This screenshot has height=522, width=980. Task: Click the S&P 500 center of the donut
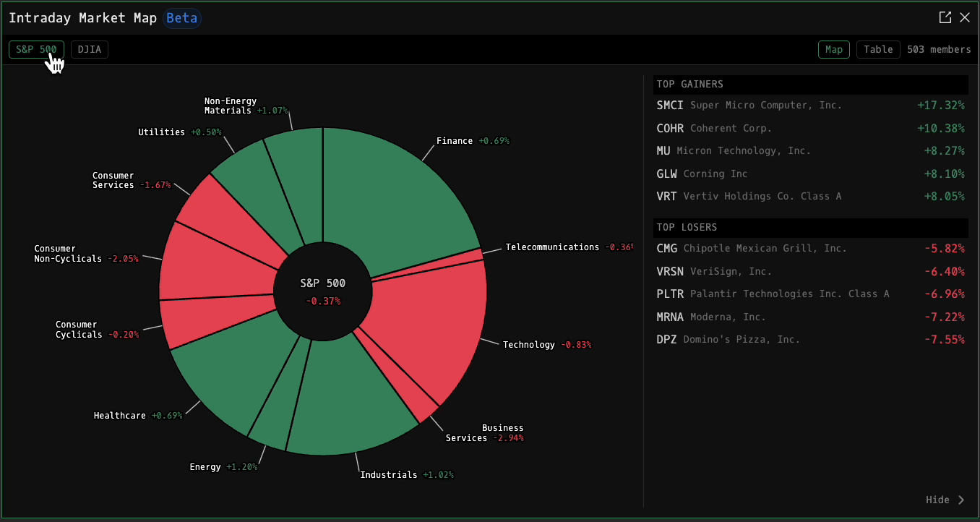click(322, 291)
